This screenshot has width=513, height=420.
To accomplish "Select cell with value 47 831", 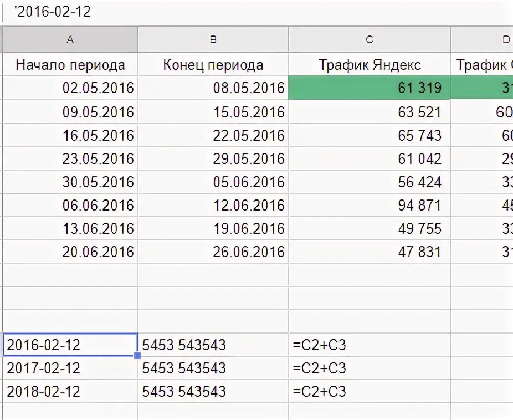I will click(370, 251).
